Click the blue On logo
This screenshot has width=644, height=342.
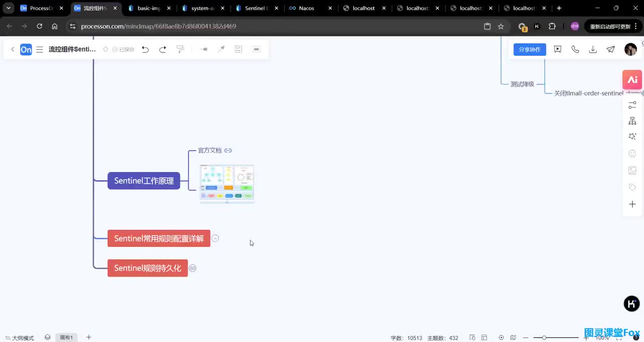click(x=26, y=49)
